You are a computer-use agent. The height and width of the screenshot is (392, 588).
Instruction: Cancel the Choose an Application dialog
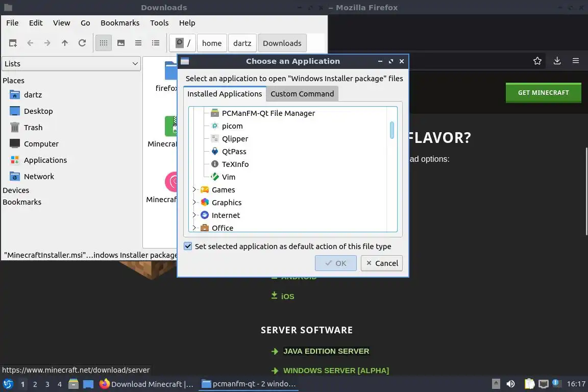pyautogui.click(x=382, y=263)
